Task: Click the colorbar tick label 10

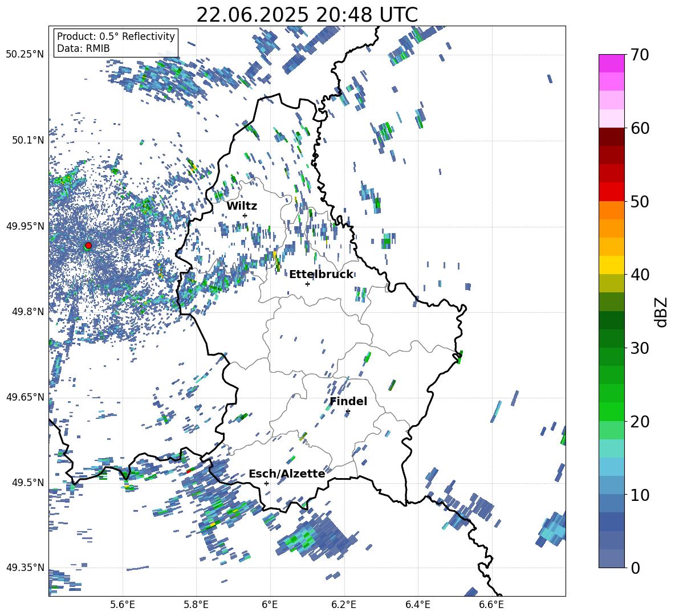Action: pyautogui.click(x=639, y=495)
